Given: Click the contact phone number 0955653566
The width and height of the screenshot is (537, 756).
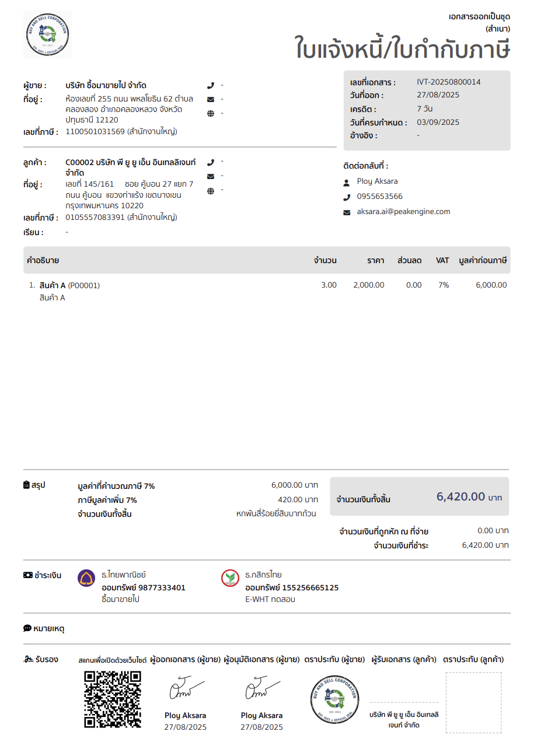Looking at the screenshot, I should point(379,197).
